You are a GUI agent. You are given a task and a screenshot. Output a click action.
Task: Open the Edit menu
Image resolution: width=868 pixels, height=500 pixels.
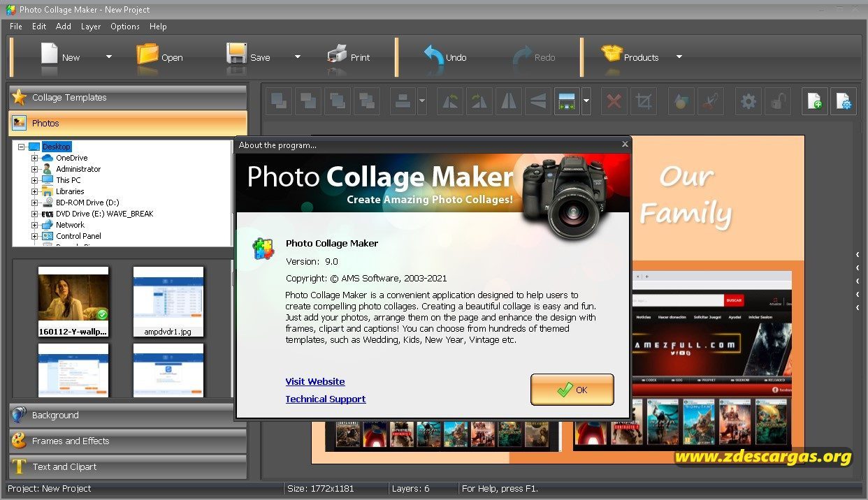click(39, 27)
